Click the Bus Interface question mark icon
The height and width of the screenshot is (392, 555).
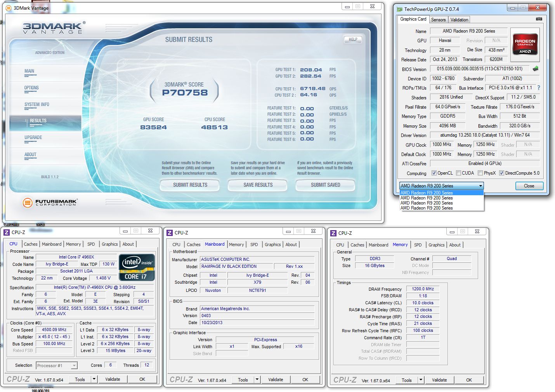pos(539,88)
